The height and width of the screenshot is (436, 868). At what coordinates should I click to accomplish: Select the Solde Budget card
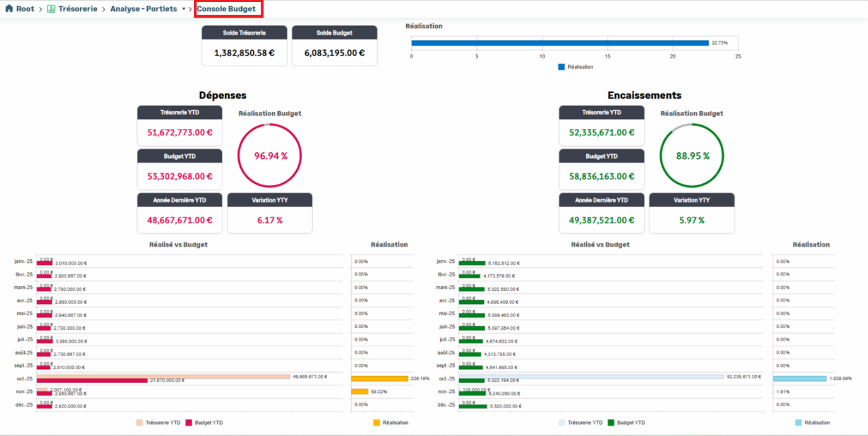click(x=334, y=46)
